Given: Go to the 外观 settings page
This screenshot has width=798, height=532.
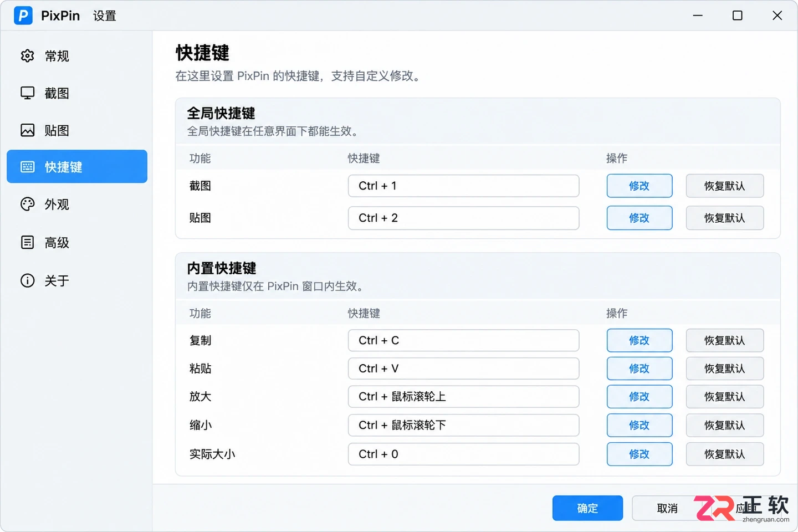Looking at the screenshot, I should [x=77, y=204].
